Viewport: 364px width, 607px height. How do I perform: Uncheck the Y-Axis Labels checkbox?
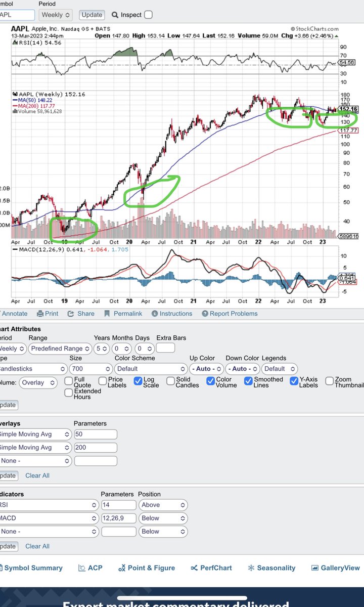point(294,381)
